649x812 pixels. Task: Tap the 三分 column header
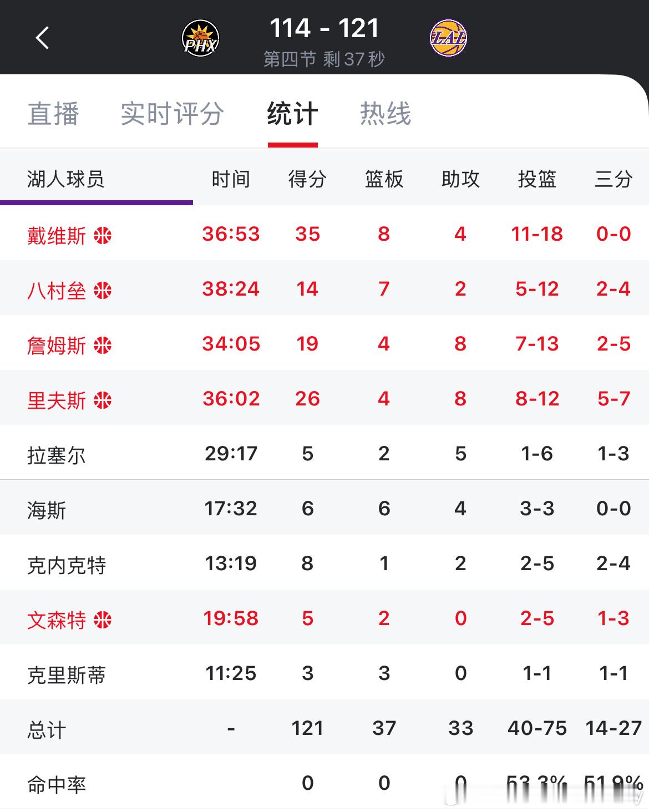click(x=613, y=179)
